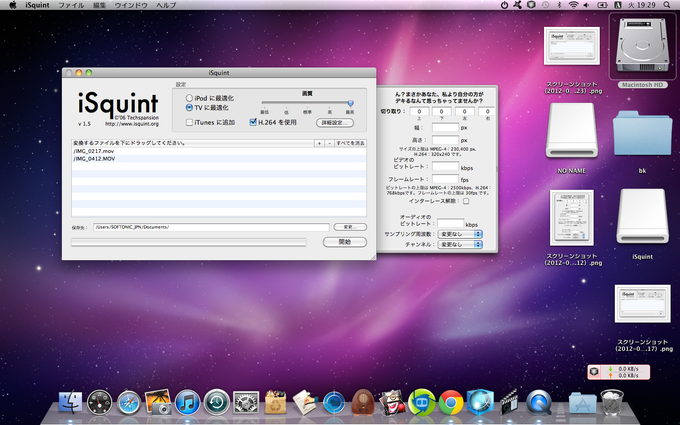
Task: Open System Preferences from the Dock
Action: coord(246,402)
